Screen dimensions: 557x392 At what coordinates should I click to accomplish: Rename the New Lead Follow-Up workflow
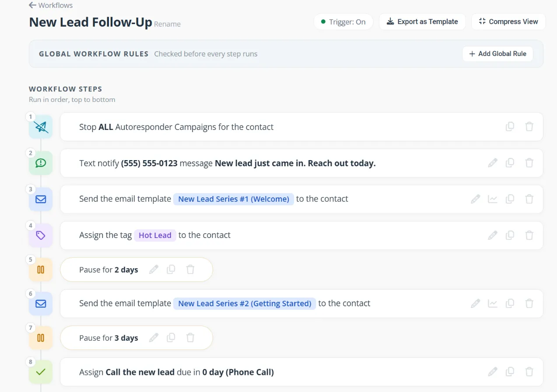[167, 24]
